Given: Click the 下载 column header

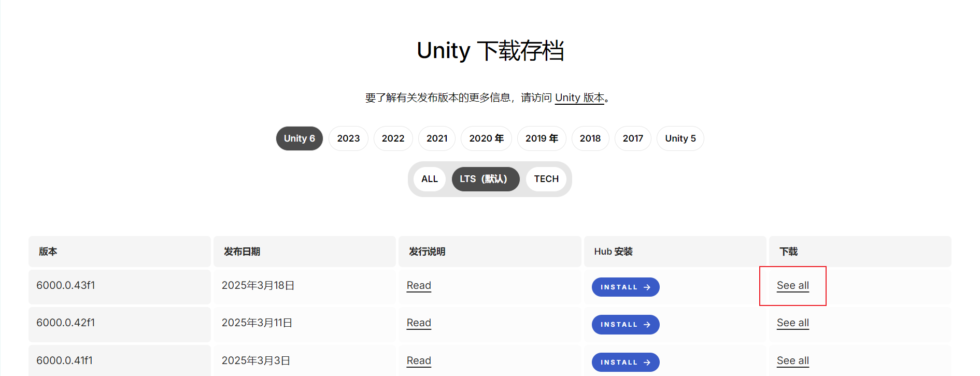Looking at the screenshot, I should coord(860,252).
